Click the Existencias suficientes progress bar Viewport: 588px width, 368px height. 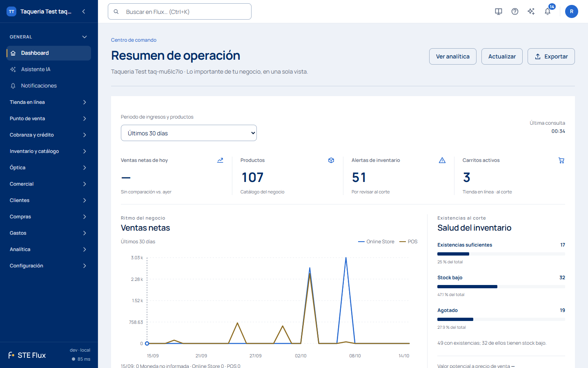501,254
